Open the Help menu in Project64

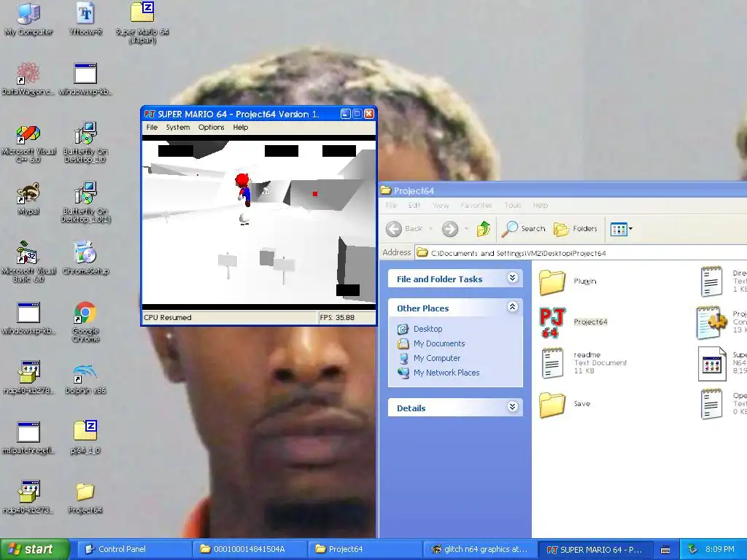pyautogui.click(x=241, y=128)
